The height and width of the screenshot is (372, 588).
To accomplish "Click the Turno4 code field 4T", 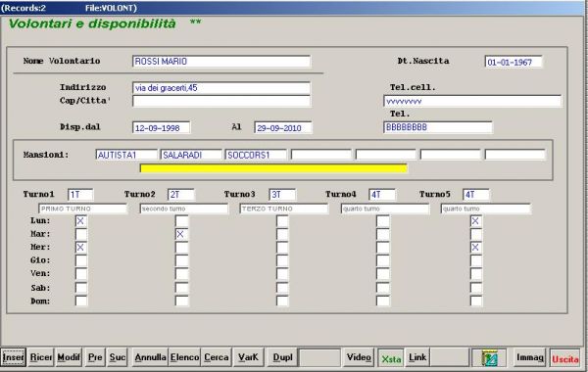I will [x=382, y=195].
